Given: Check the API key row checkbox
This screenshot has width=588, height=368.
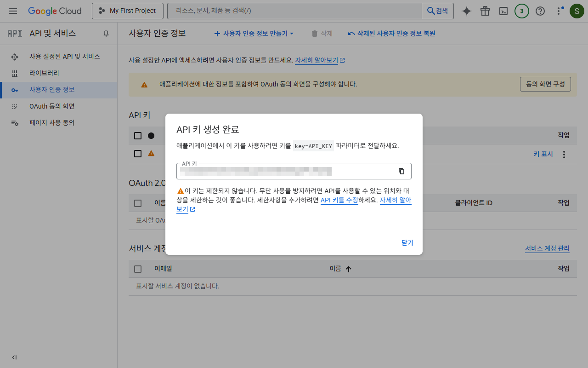Looking at the screenshot, I should (138, 154).
